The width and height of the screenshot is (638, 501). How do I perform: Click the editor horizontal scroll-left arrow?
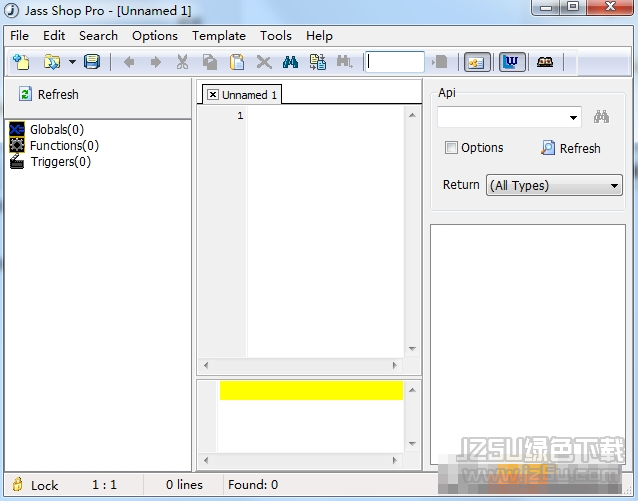206,365
